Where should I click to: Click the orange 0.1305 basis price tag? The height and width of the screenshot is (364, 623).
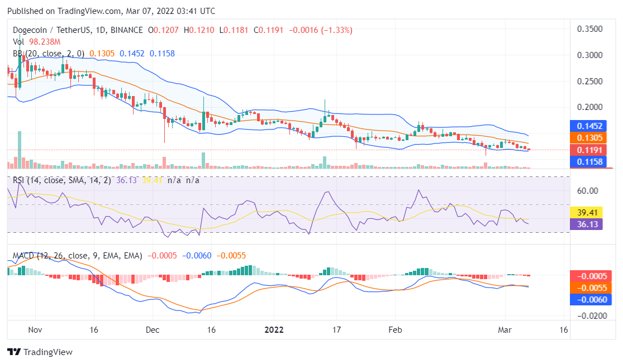pyautogui.click(x=590, y=138)
